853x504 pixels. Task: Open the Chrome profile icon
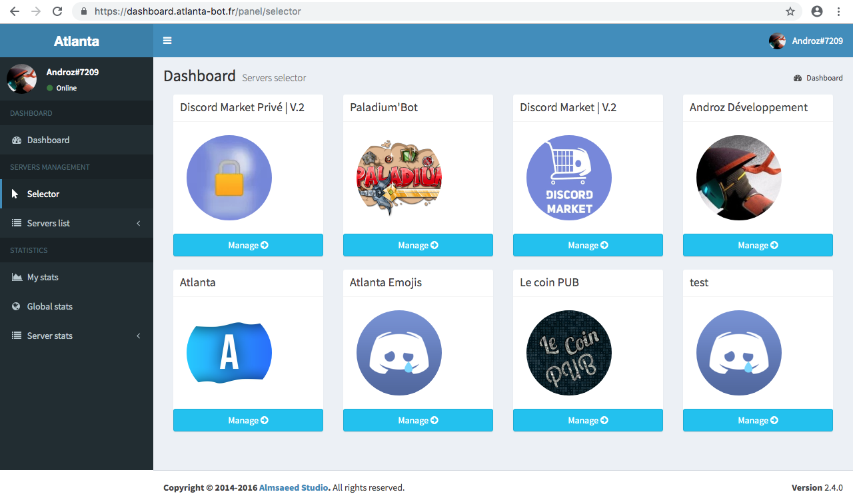pyautogui.click(x=817, y=11)
